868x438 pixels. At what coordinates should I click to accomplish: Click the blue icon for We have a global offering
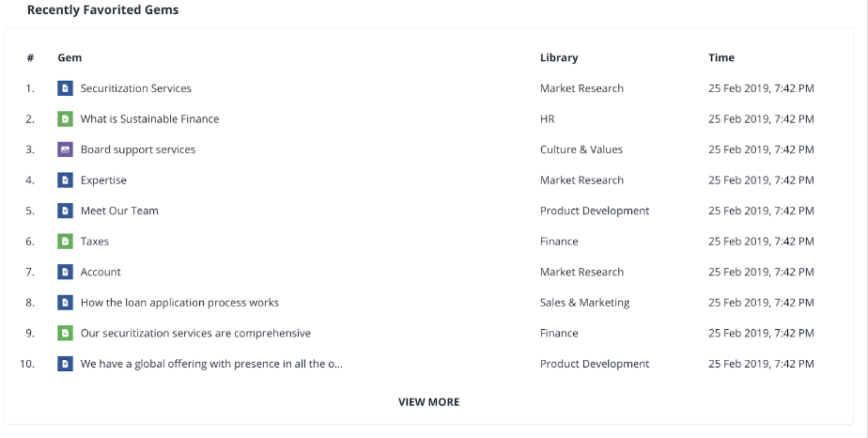coord(66,363)
